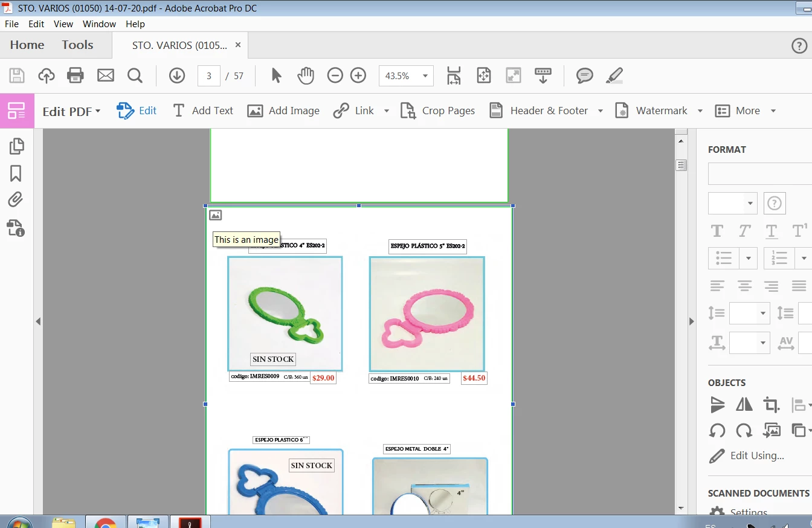
Task: Align text right
Action: [771, 286]
